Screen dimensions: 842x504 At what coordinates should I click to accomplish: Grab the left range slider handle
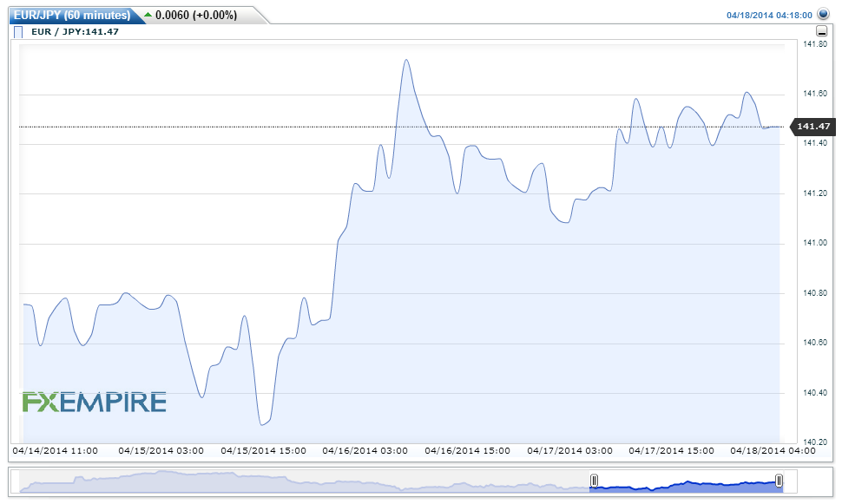(x=594, y=481)
